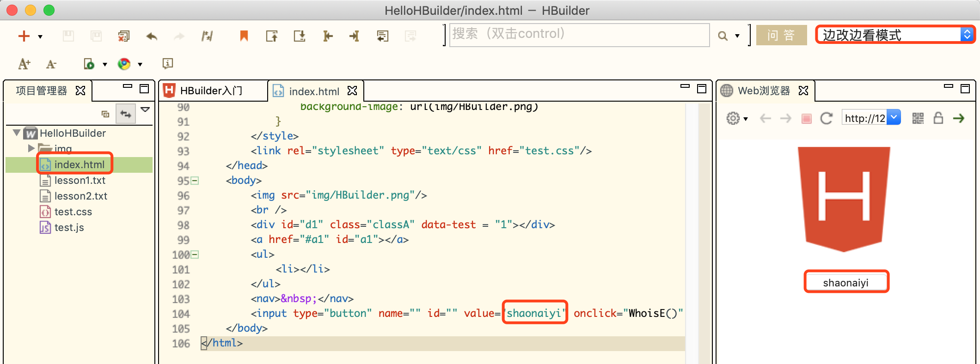The height and width of the screenshot is (364, 980).
Task: Click the Save All icon
Action: coord(96,36)
